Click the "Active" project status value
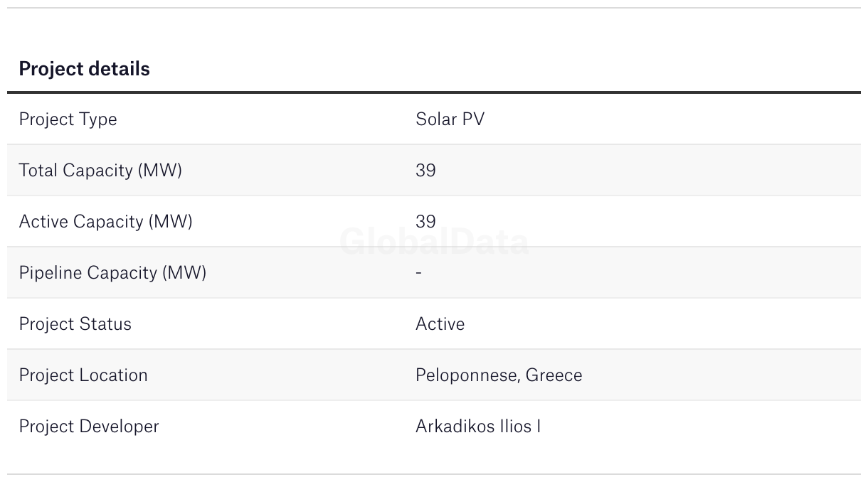868x482 pixels. click(440, 324)
